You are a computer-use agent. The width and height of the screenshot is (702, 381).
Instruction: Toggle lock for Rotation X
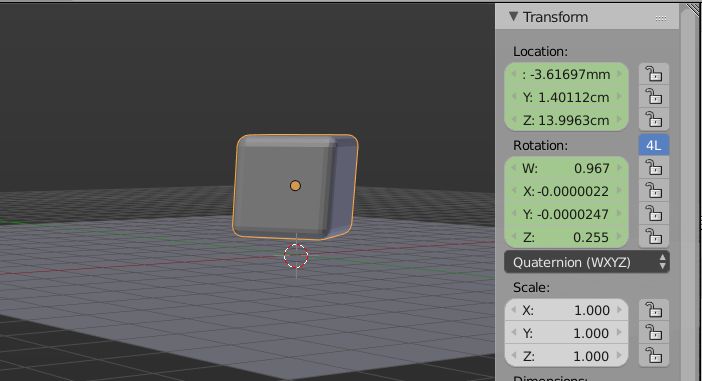(654, 191)
